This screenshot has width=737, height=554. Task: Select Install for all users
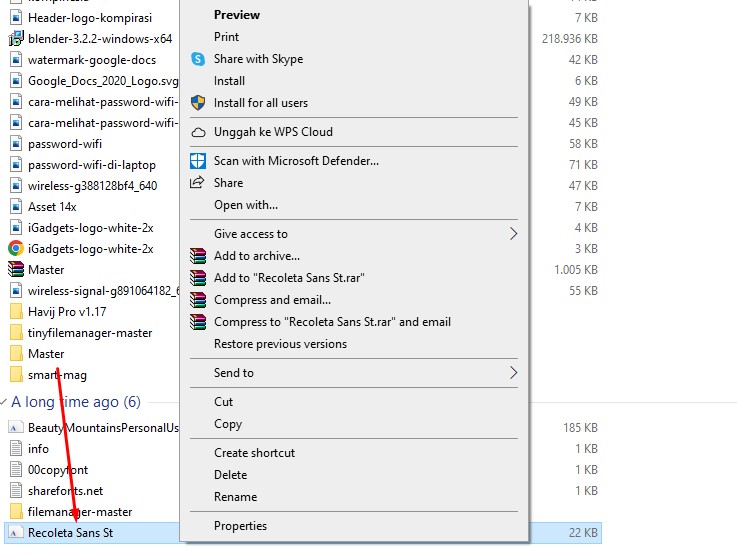click(x=261, y=103)
